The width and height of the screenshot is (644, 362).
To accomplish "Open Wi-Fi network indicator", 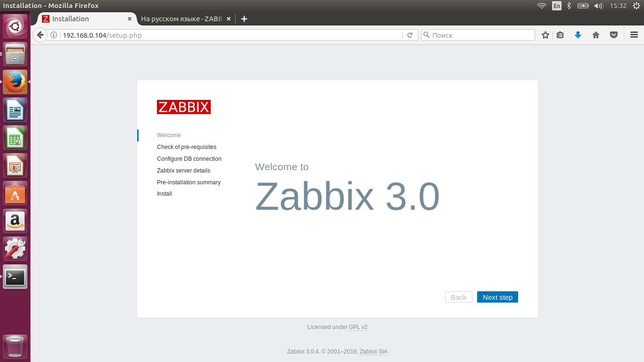I will pyautogui.click(x=542, y=6).
